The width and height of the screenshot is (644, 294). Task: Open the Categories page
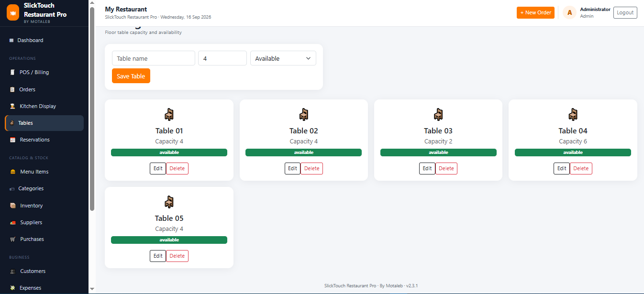pos(44,189)
